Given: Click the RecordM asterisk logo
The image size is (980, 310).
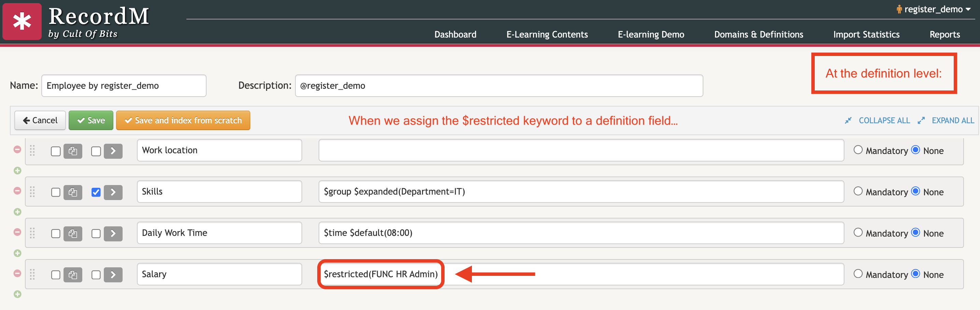Looking at the screenshot, I should pyautogui.click(x=22, y=21).
